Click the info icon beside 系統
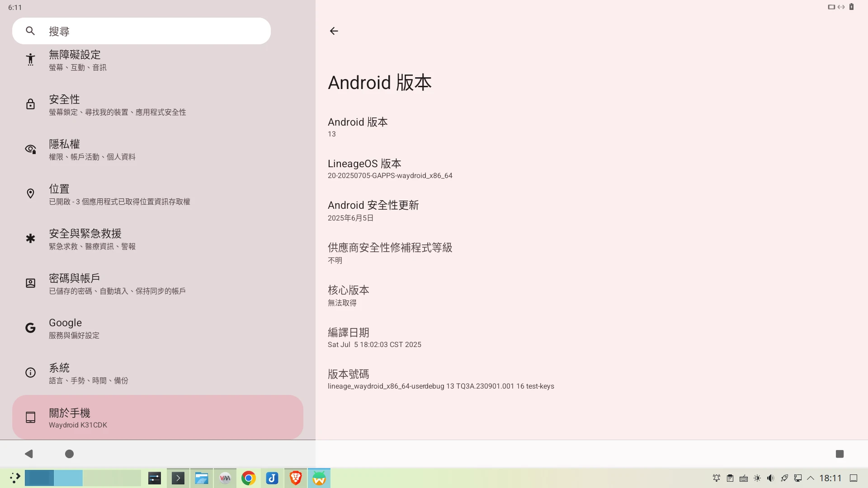The image size is (868, 488). [x=30, y=372]
